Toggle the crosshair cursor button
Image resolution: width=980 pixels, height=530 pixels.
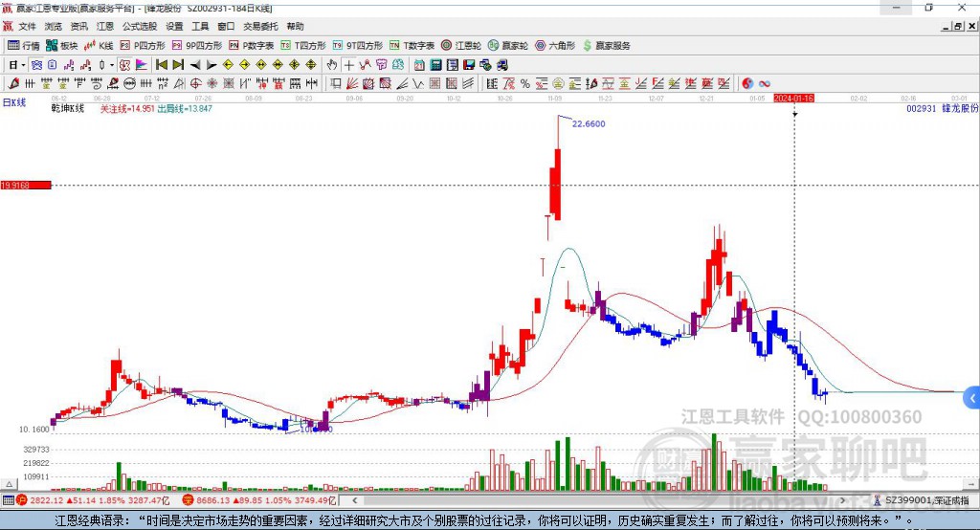pyautogui.click(x=348, y=64)
